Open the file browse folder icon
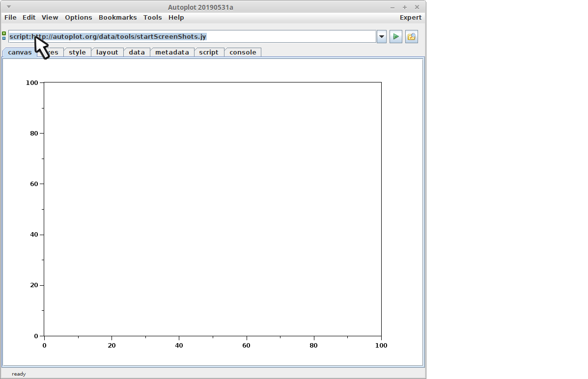The height and width of the screenshot is (379, 588). (411, 36)
